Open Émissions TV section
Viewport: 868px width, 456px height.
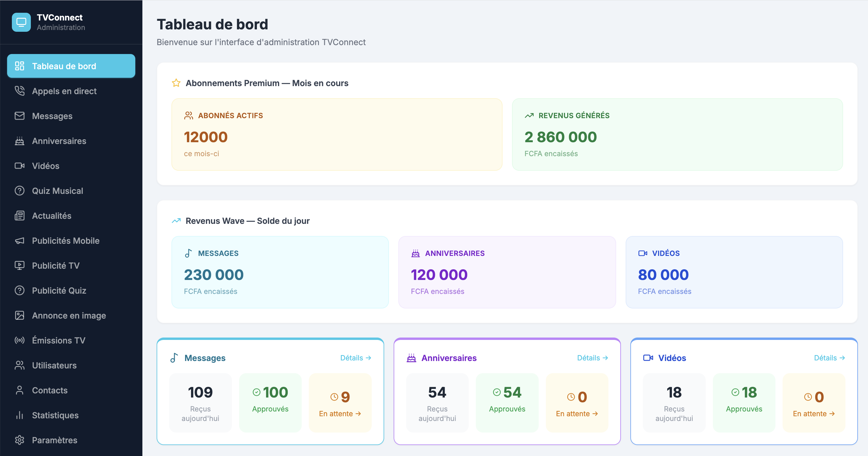(x=71, y=341)
